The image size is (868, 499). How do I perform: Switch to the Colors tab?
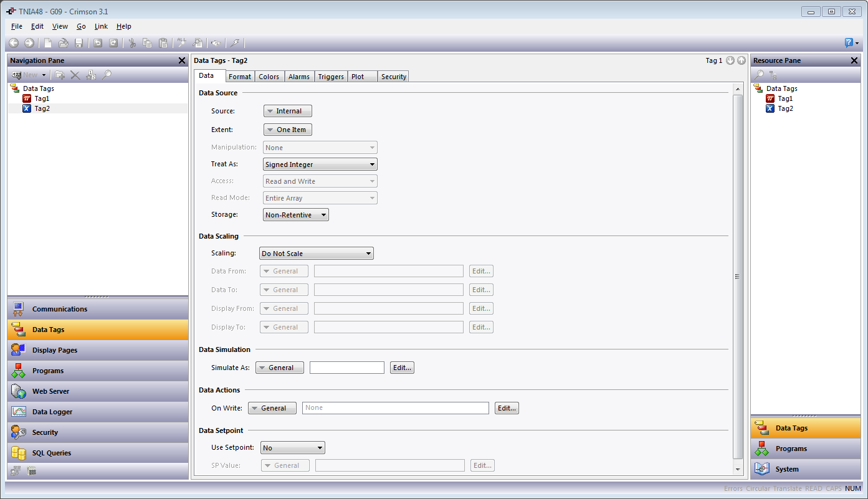pos(269,77)
